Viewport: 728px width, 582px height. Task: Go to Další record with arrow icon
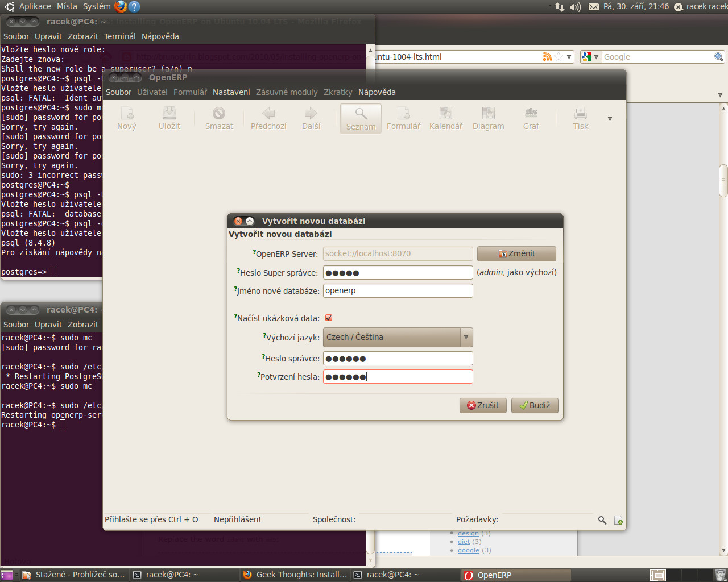pos(311,119)
